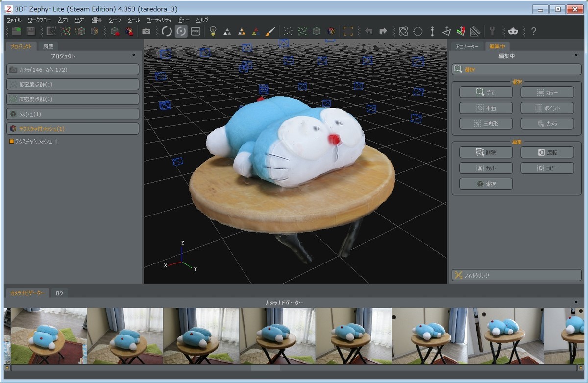Click the dotted square sparse cloud generation icon
588x383 pixels.
(x=51, y=31)
